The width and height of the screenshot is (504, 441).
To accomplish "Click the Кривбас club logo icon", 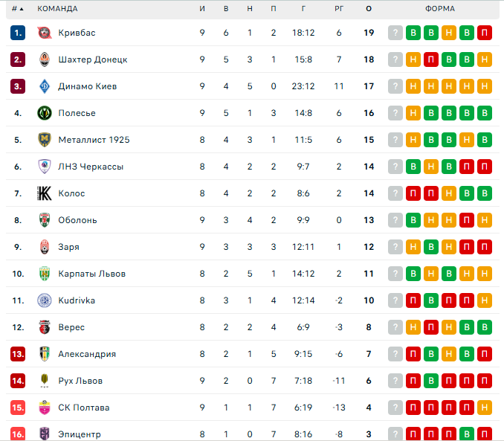I will [x=44, y=33].
